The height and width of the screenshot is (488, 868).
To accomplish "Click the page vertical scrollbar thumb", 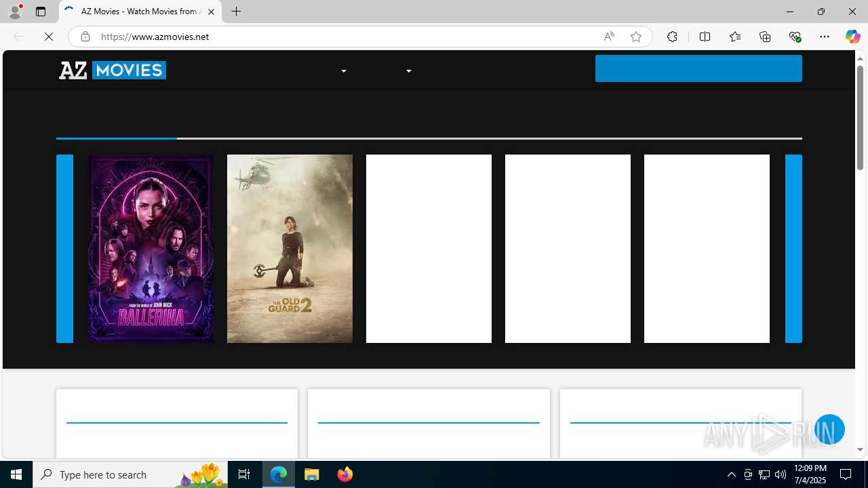I will [860, 119].
